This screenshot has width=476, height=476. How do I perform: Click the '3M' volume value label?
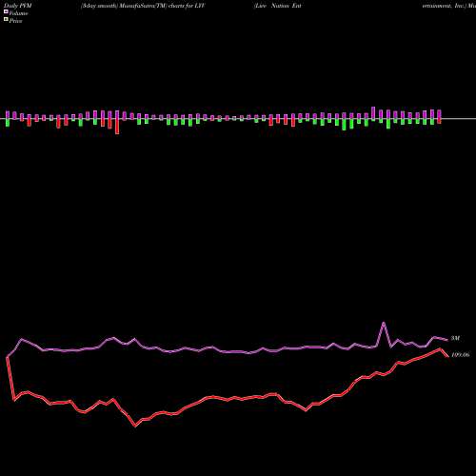pyautogui.click(x=455, y=339)
